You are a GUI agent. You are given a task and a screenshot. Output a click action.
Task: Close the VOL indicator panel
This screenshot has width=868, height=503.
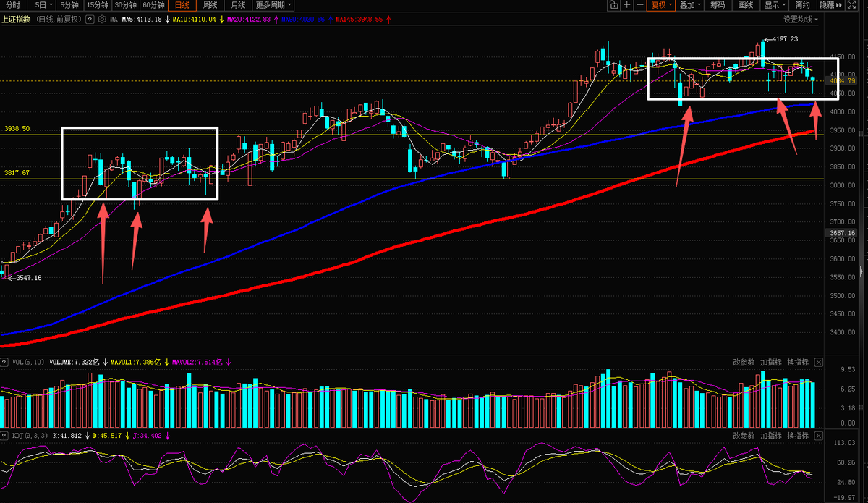[x=819, y=362]
